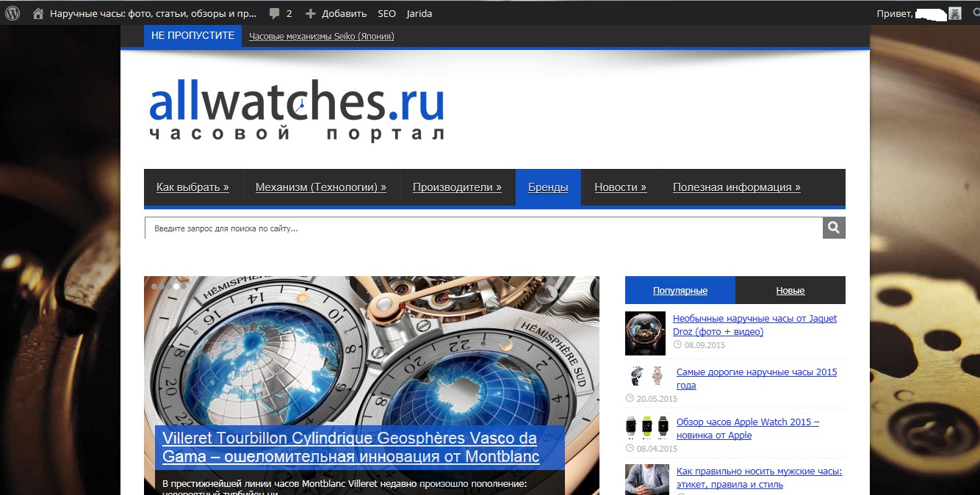
Task: Open the WordPress logo menu
Action: click(12, 13)
